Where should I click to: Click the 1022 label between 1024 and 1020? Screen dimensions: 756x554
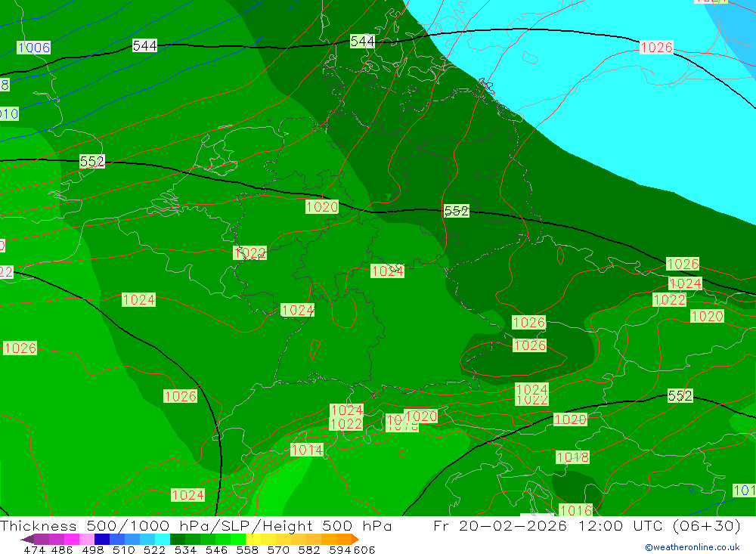(x=669, y=300)
